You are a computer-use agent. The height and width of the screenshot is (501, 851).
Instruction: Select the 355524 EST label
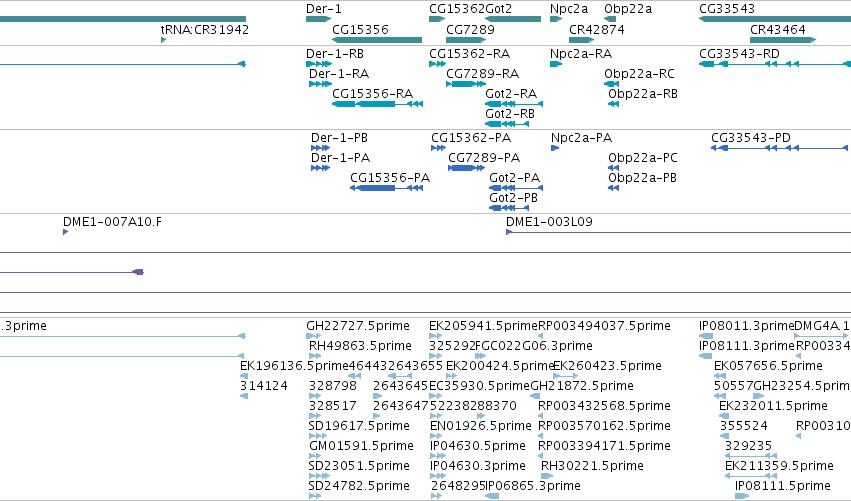pyautogui.click(x=744, y=426)
